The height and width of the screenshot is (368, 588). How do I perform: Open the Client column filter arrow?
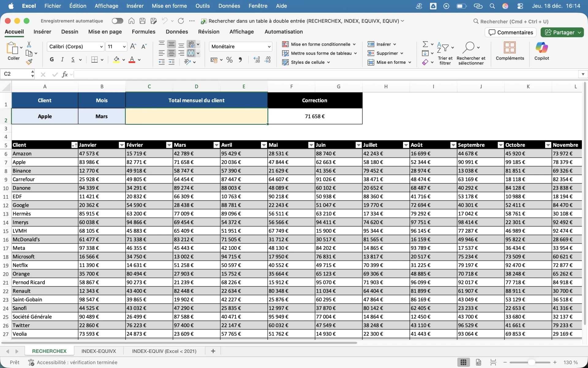tap(74, 145)
